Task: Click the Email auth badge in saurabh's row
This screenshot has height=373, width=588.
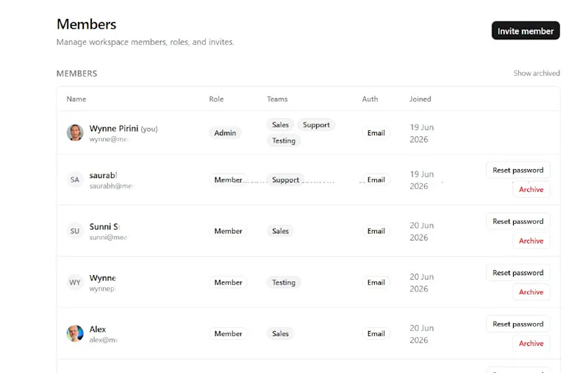Action: [x=376, y=180]
